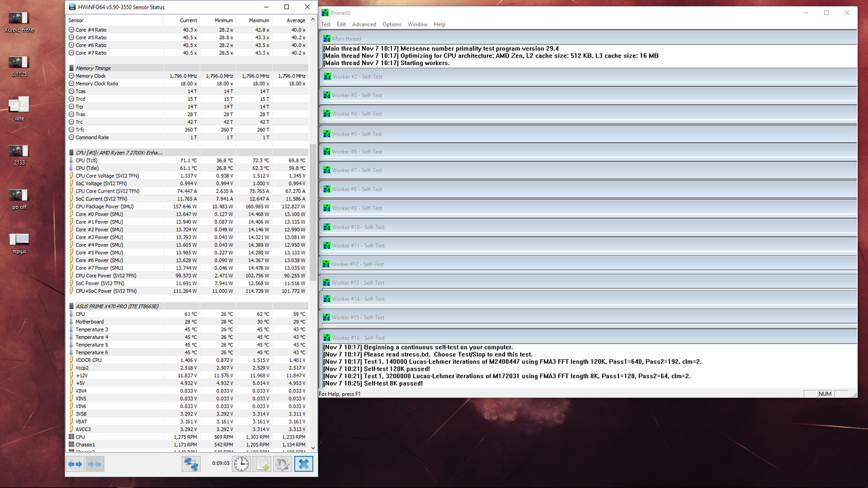The width and height of the screenshot is (868, 488).
Task: Select the '0.1125' desktop icon
Action: [19, 66]
